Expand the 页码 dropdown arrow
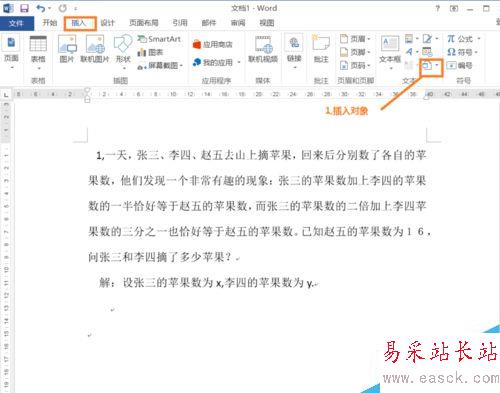The image size is (500, 393). click(x=369, y=65)
